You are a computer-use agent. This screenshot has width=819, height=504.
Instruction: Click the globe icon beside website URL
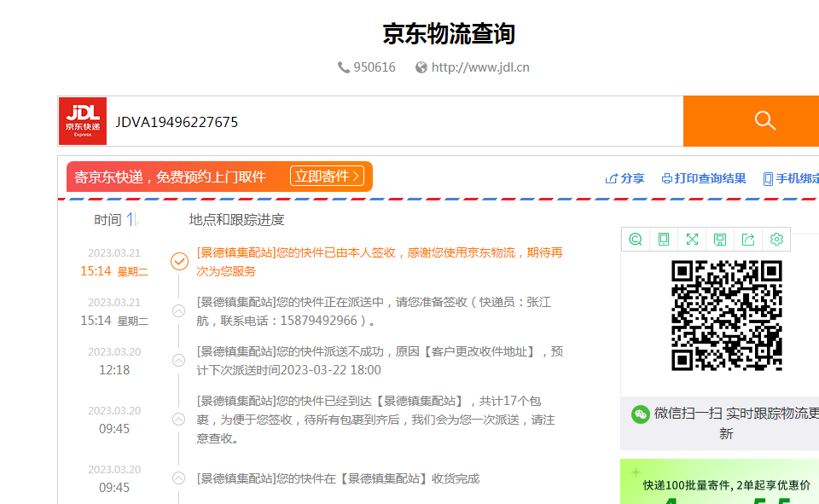click(421, 67)
